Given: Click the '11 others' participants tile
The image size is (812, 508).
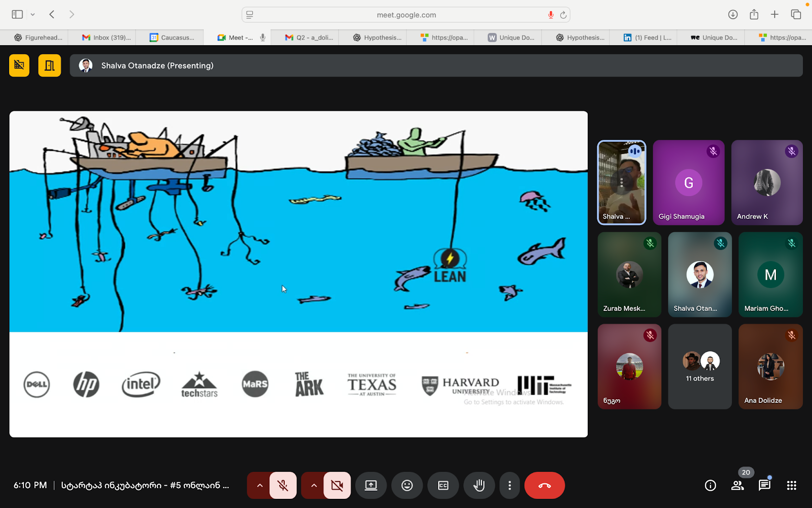Looking at the screenshot, I should pos(700,367).
